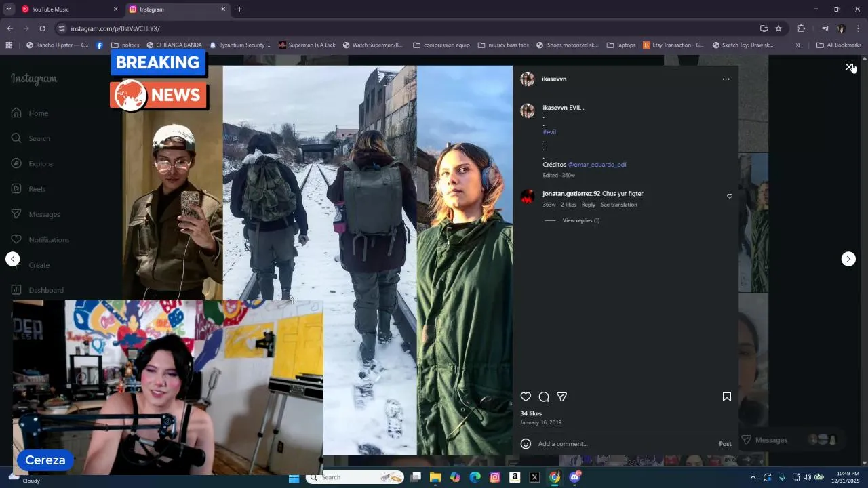This screenshot has height=488, width=868.
Task: Open the emoji picker in comment box
Action: click(526, 444)
